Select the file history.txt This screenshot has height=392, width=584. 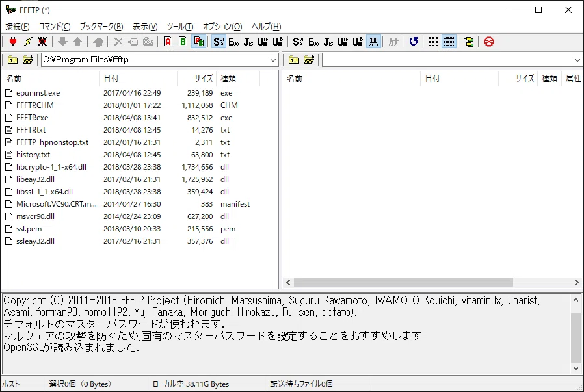(x=33, y=155)
